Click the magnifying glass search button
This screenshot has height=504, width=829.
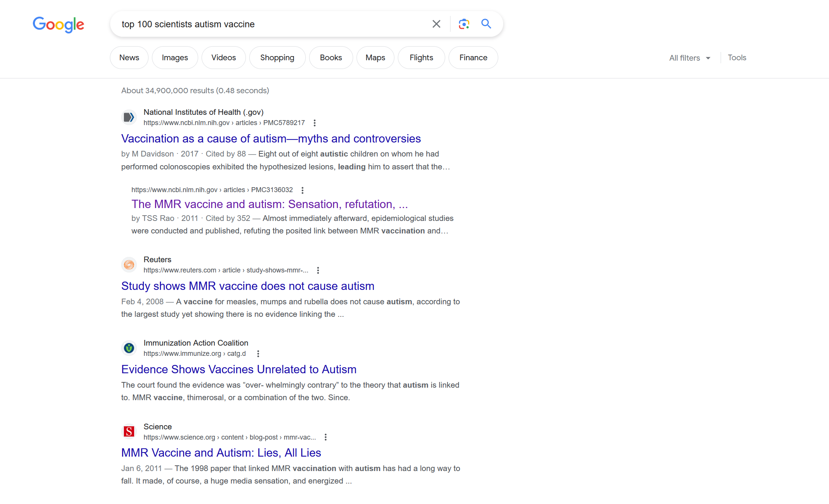pos(486,24)
